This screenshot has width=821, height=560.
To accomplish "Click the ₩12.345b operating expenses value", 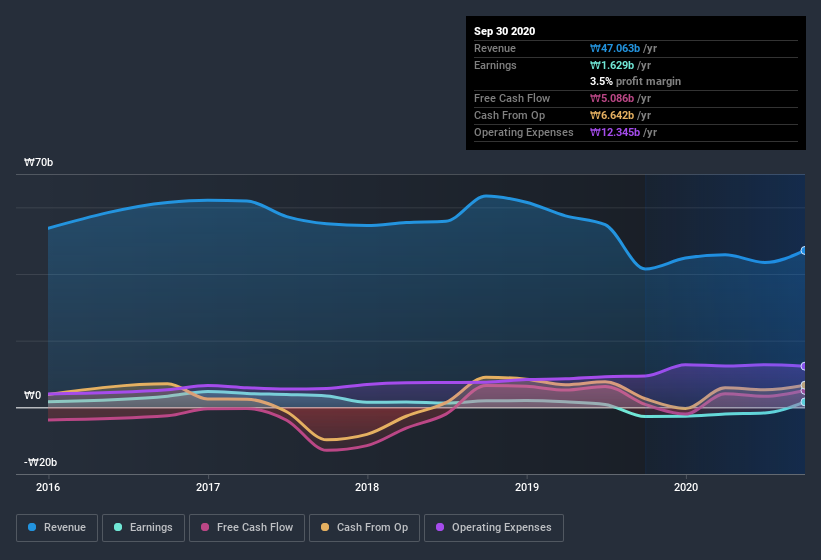I will (615, 132).
